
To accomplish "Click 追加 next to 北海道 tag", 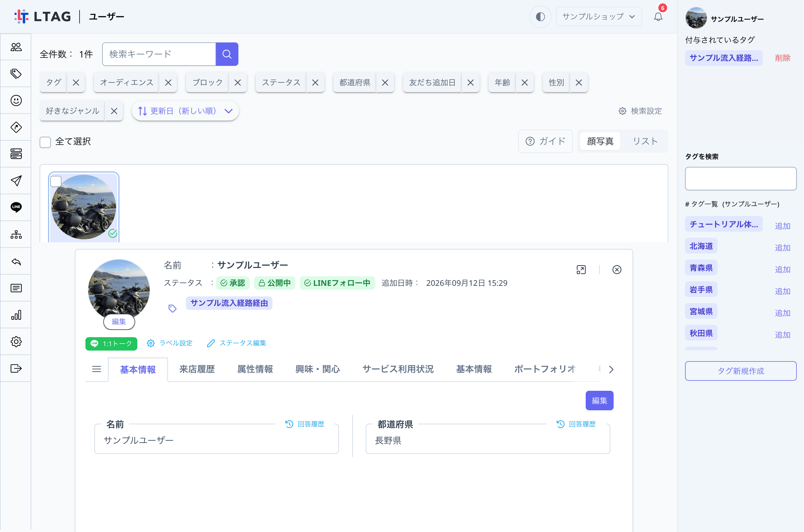I will (783, 248).
